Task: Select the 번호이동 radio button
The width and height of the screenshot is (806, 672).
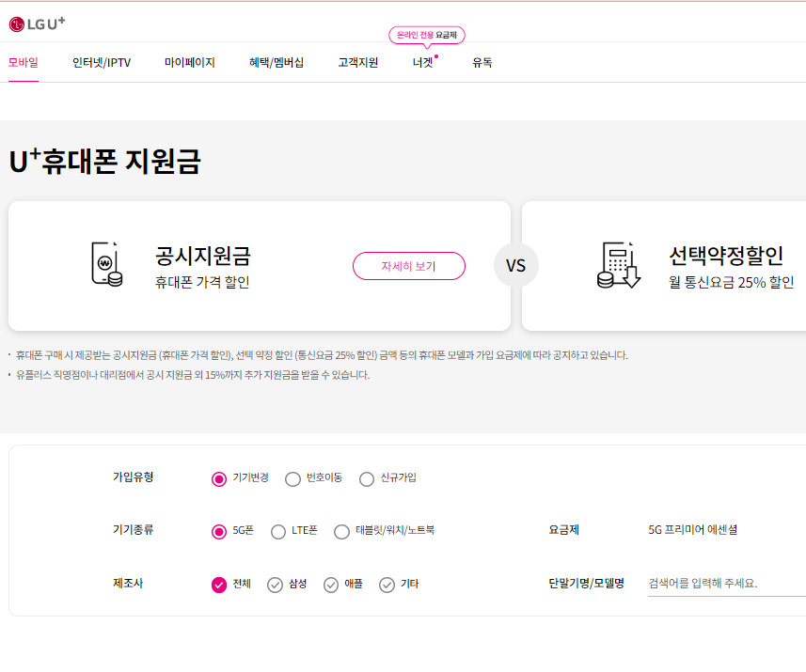Action: click(292, 478)
